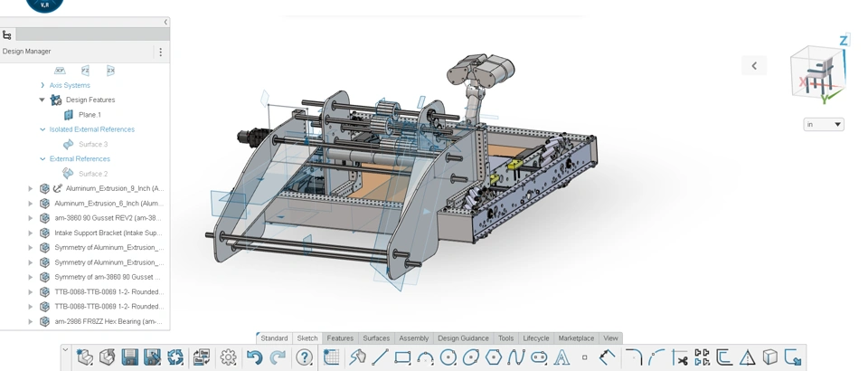The image size is (868, 371).
Task: Open the document properties/switch windows icon
Action: click(201, 357)
